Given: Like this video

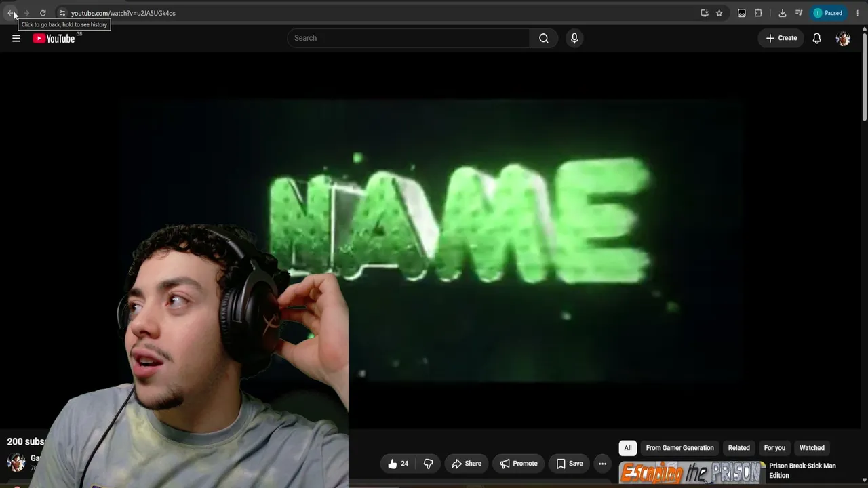Looking at the screenshot, I should 398,464.
